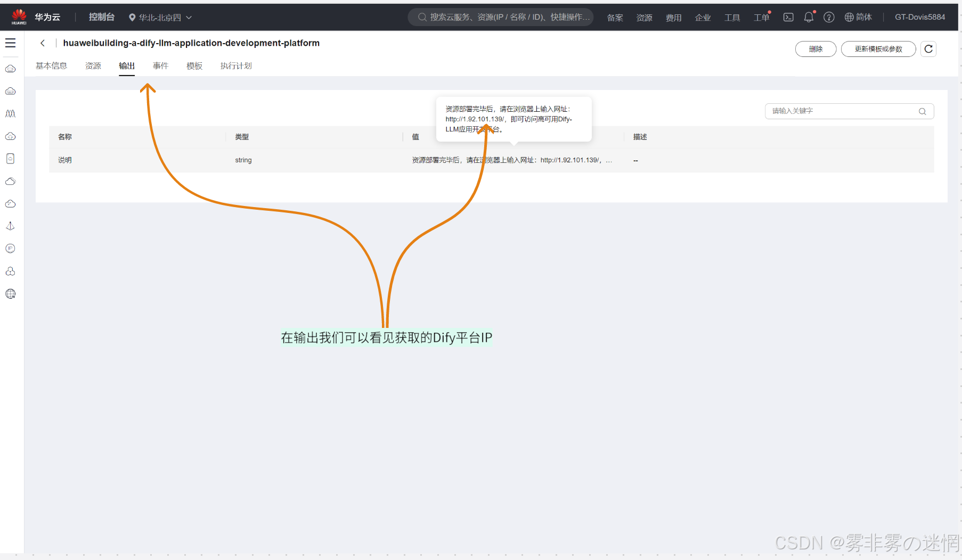Open 控制台 console link
962x560 pixels.
click(x=101, y=17)
